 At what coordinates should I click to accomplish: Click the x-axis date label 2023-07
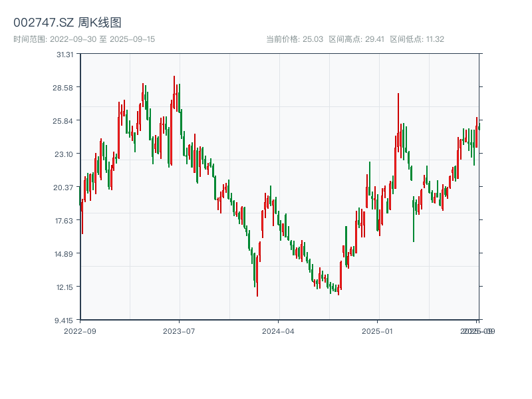click(x=179, y=331)
